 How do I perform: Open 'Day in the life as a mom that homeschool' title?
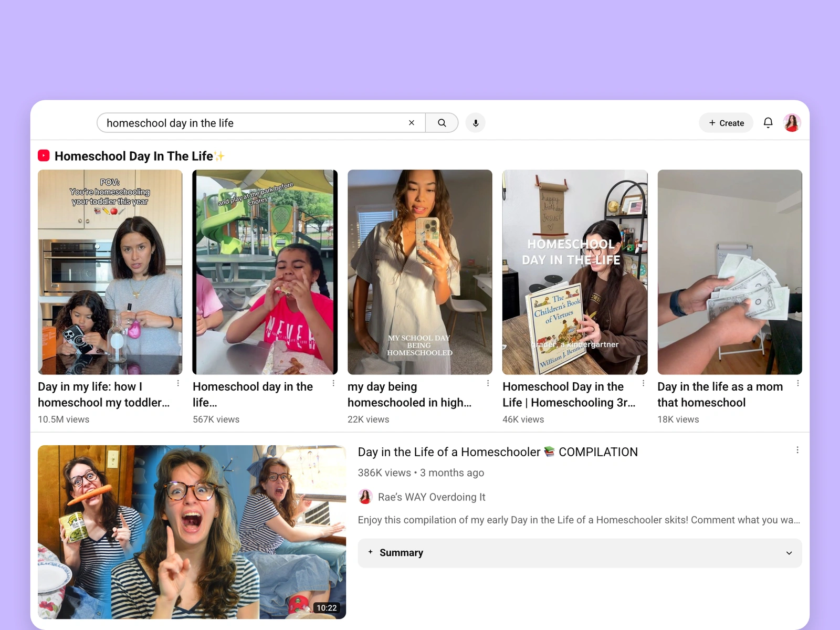pos(720,395)
